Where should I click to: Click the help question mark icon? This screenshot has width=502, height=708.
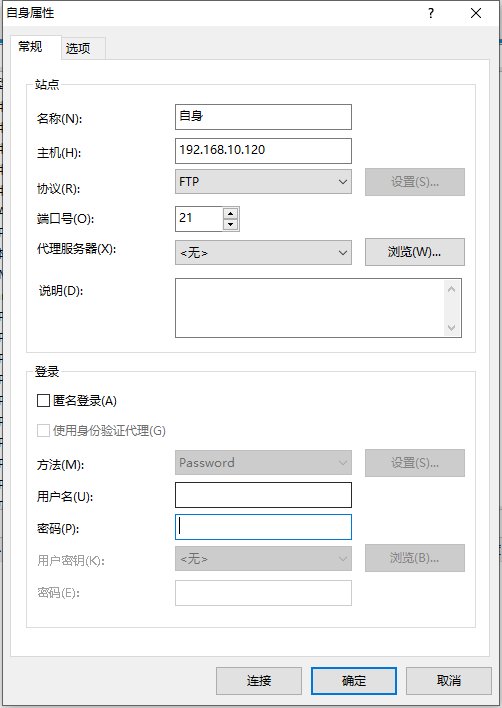click(x=431, y=13)
